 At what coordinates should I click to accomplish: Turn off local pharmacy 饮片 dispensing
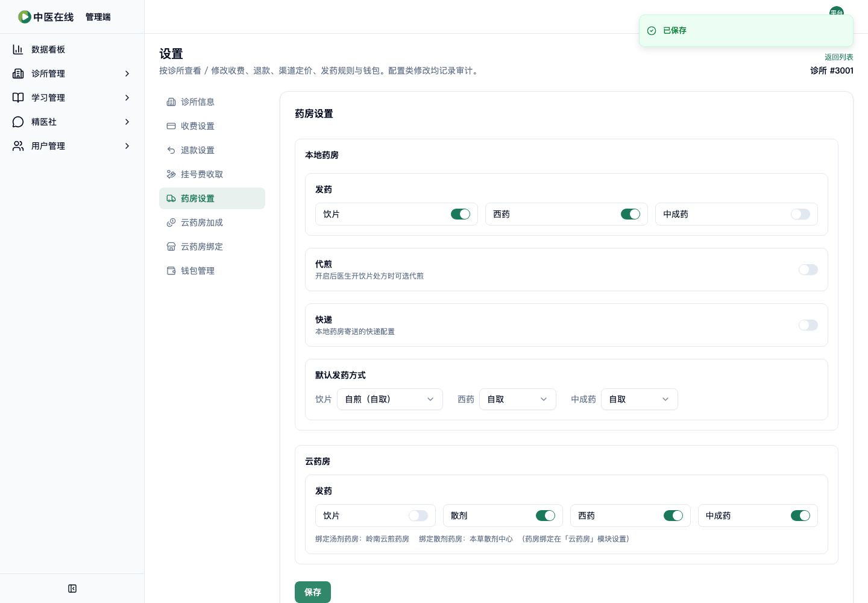pos(461,214)
